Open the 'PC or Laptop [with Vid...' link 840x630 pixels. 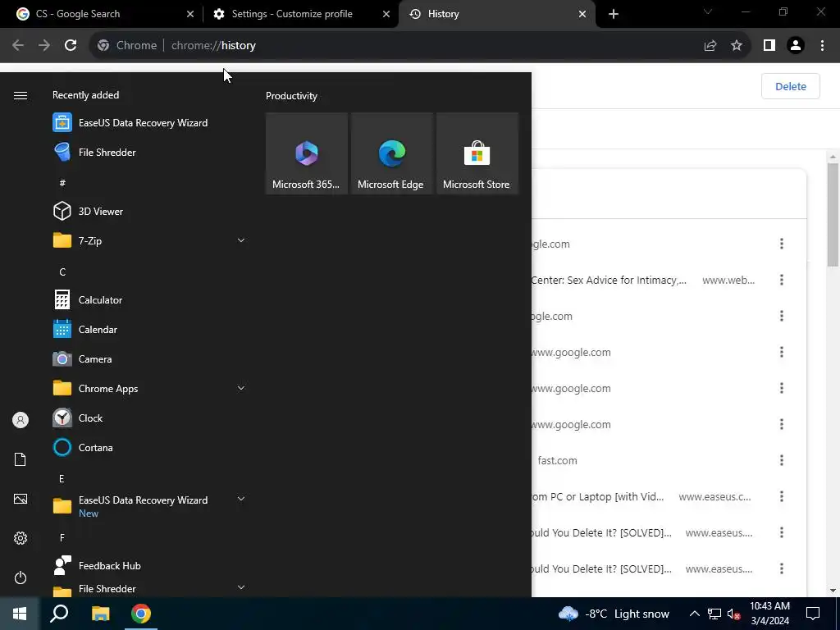pyautogui.click(x=598, y=496)
